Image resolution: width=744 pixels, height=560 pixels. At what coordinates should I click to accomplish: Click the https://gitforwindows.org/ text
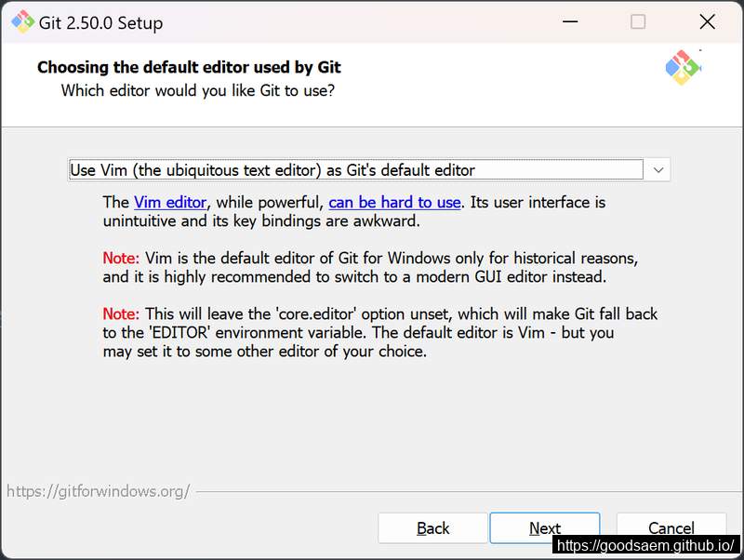[99, 491]
